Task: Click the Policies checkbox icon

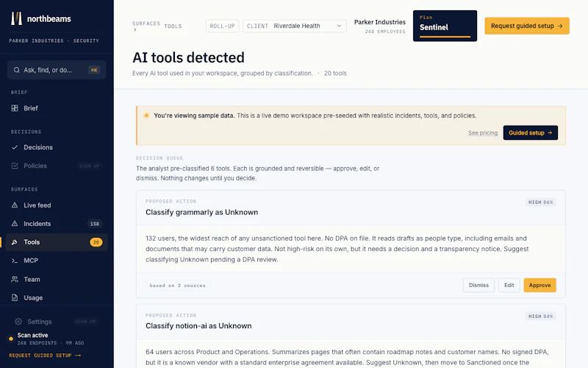Action: (x=15, y=166)
